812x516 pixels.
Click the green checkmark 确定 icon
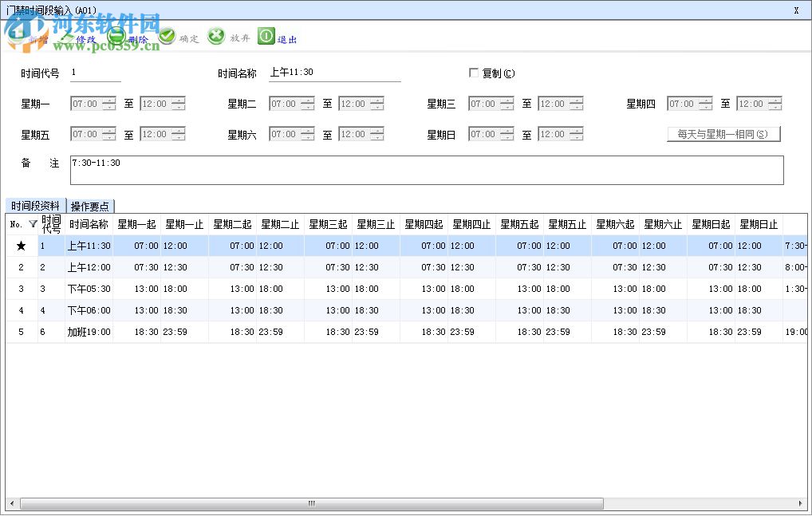coord(167,36)
